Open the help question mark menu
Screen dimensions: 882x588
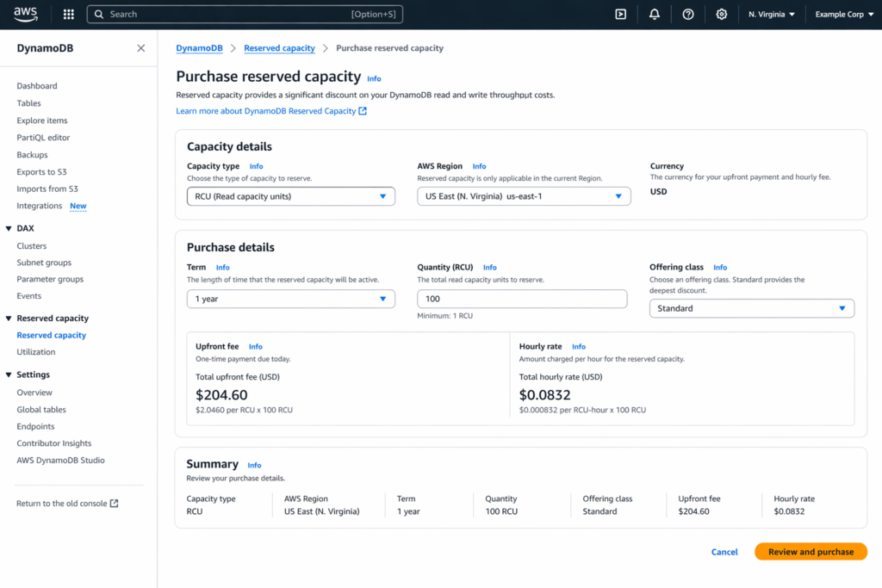tap(687, 14)
